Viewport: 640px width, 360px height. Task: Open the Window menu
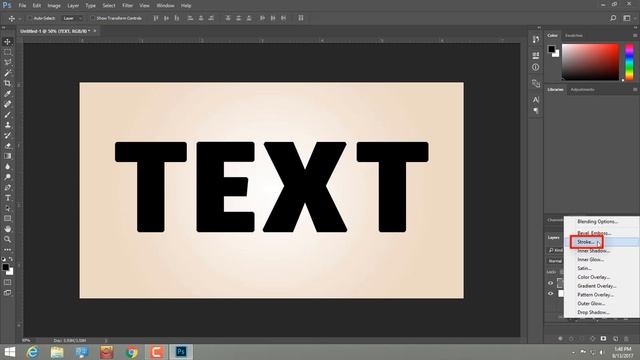click(165, 6)
